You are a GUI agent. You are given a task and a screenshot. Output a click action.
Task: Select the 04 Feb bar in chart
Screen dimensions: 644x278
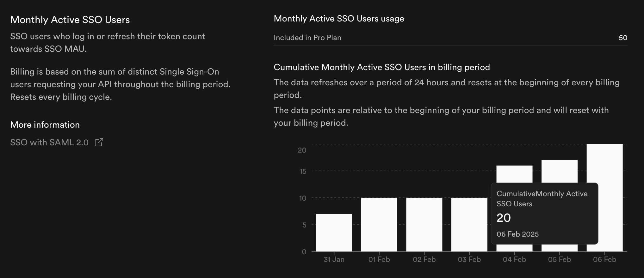tap(514, 174)
